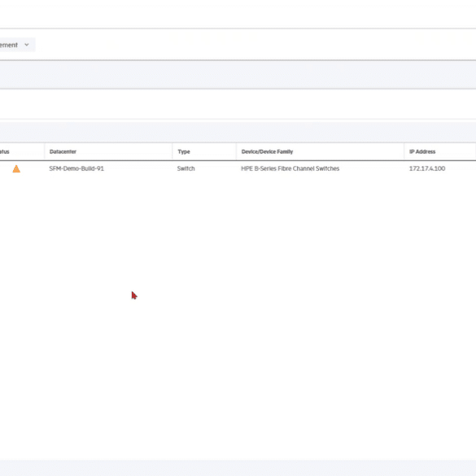476x476 pixels.
Task: Select the SFM-Demo-Build-91 datacenter cell
Action: [76, 168]
